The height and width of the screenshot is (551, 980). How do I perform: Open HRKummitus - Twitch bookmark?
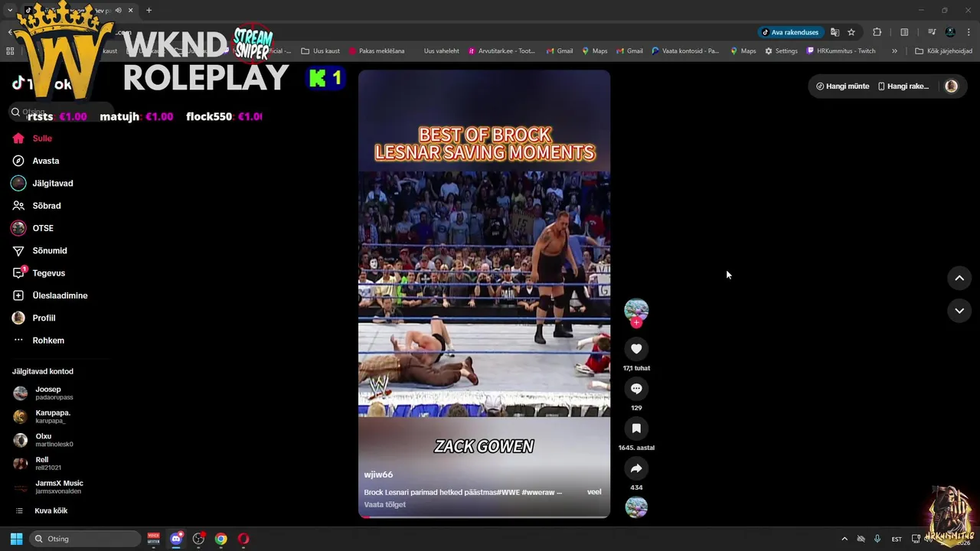[x=840, y=51]
